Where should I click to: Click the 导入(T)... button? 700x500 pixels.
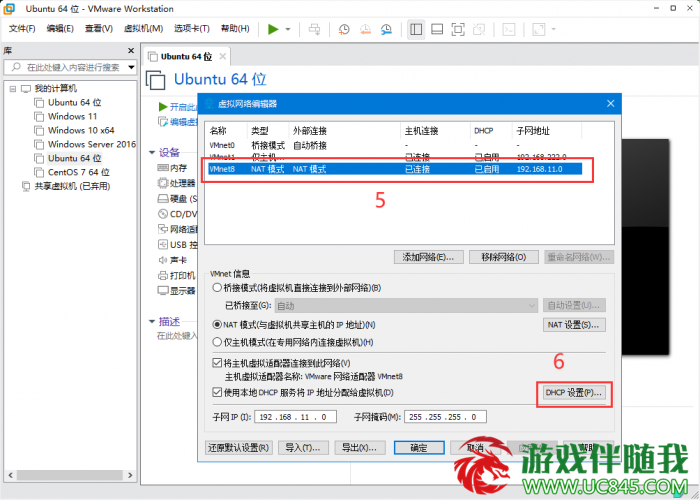click(x=303, y=447)
